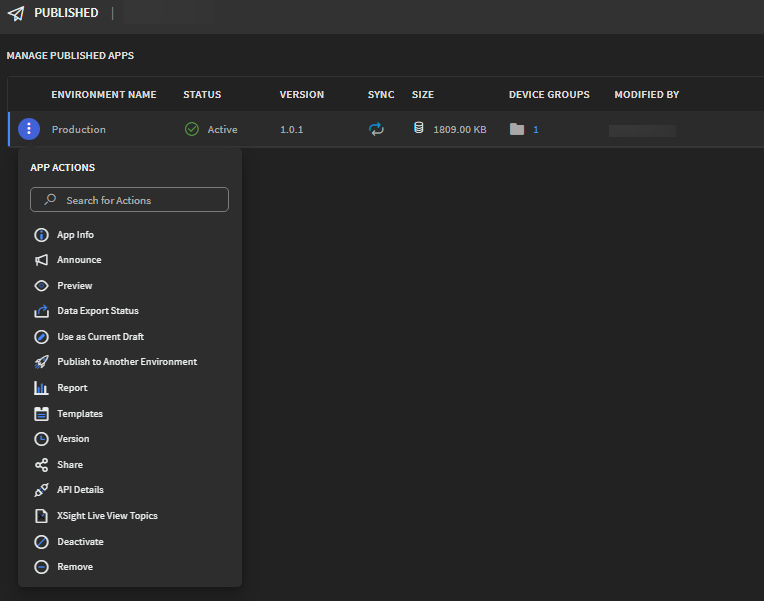Screen dimensions: 764x601
Task: Click the Status column header
Action: tap(202, 95)
